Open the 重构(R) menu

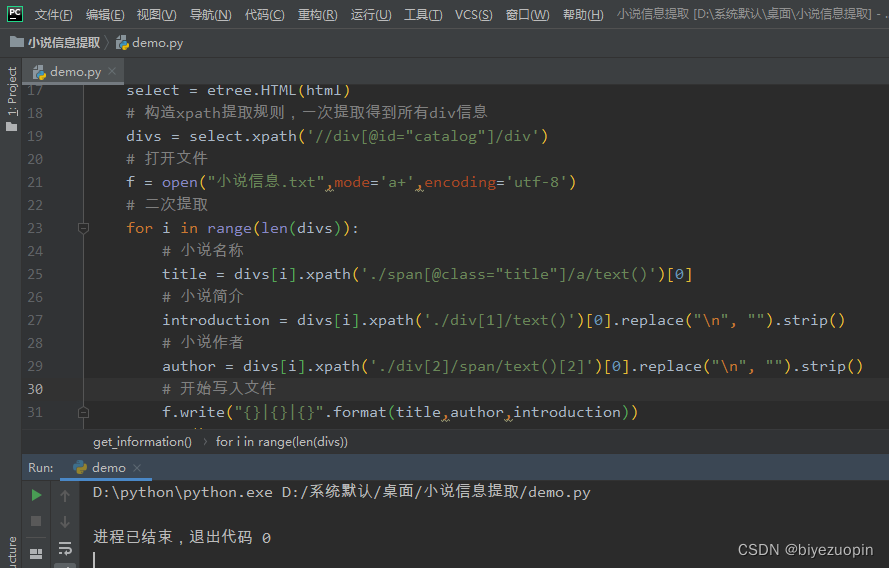click(x=318, y=15)
